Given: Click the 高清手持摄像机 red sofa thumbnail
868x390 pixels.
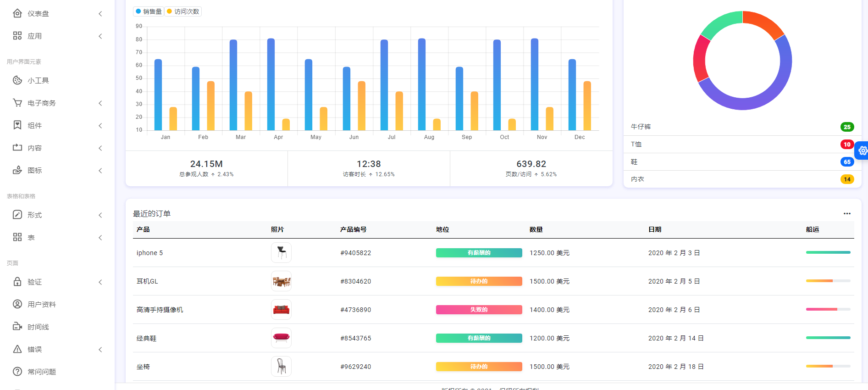Looking at the screenshot, I should point(281,310).
